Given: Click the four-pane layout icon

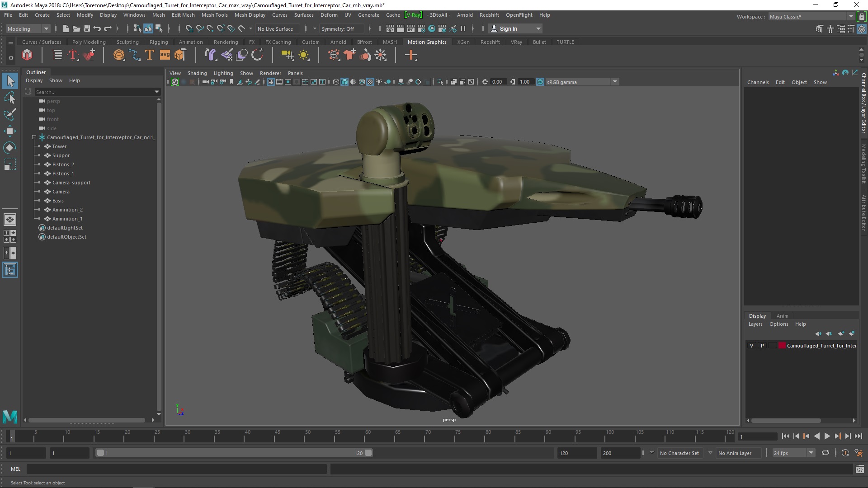Looking at the screenshot, I should (x=10, y=236).
